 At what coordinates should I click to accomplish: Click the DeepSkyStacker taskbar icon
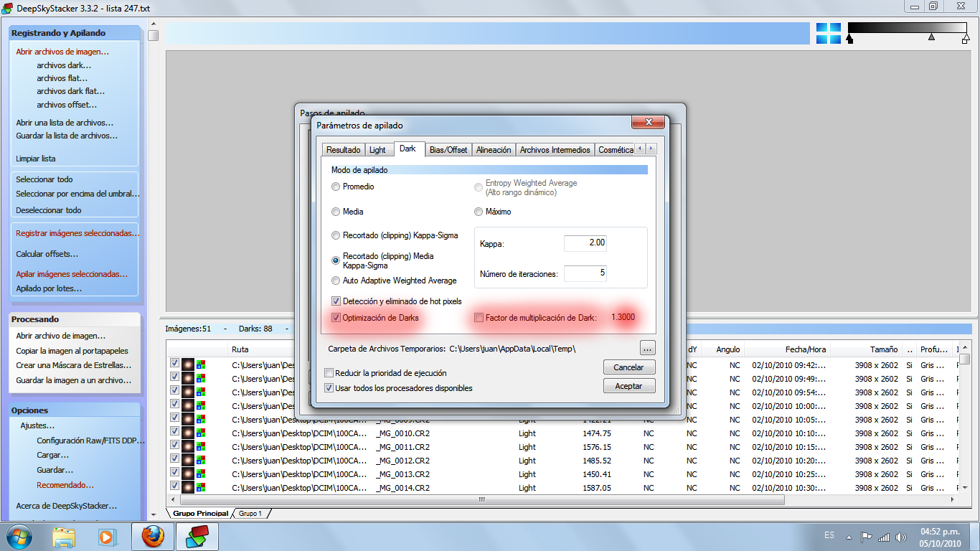point(197,537)
